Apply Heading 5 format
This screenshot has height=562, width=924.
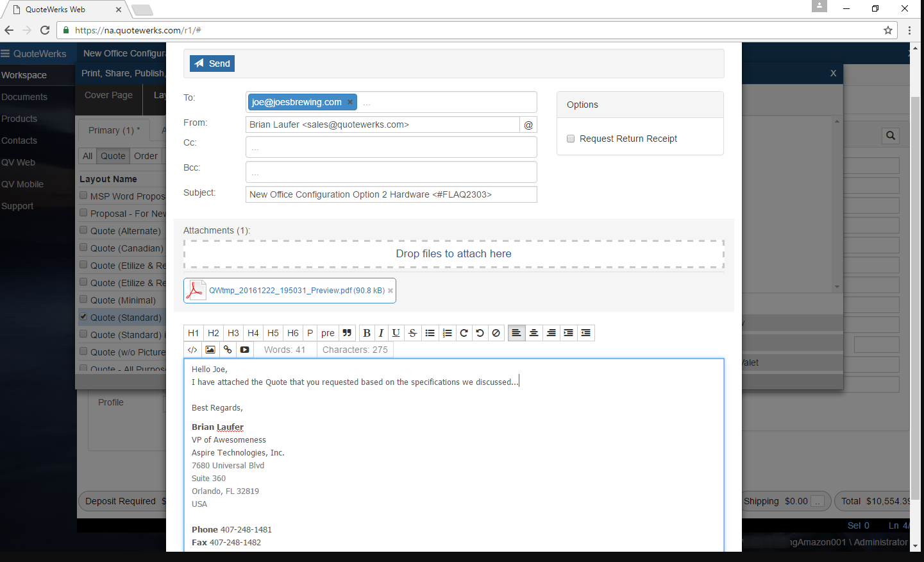[x=273, y=333]
